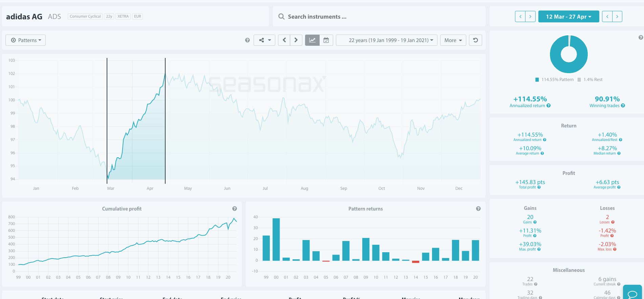Open help for Annualized return in Return panel

pos(545,140)
